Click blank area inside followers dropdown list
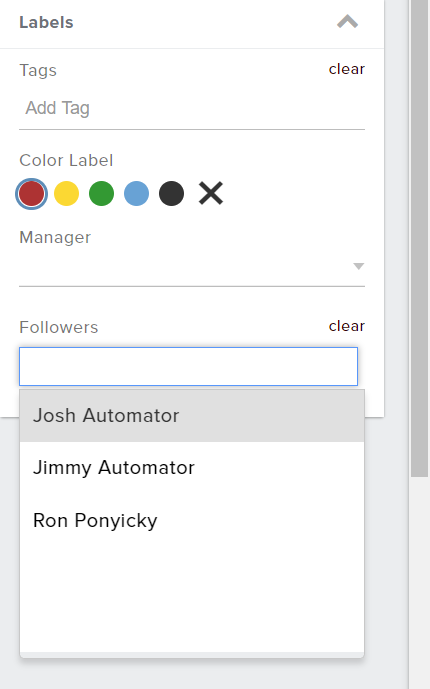430x689 pixels. tap(192, 599)
